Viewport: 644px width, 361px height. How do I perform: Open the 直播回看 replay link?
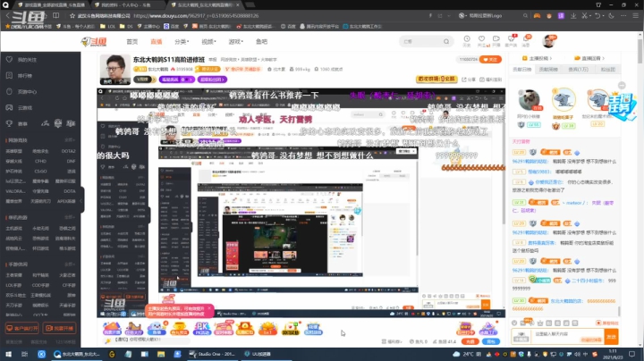(x=589, y=58)
